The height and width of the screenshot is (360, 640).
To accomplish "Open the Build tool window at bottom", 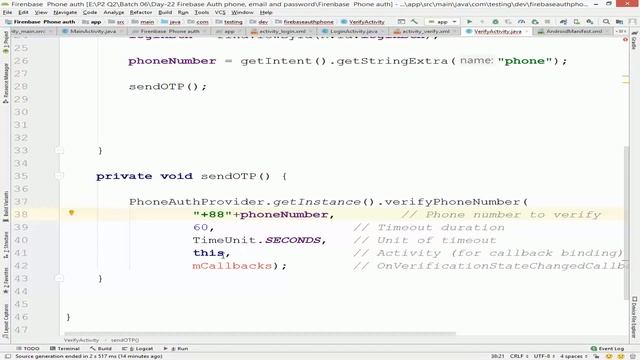I will pyautogui.click(x=101, y=349).
